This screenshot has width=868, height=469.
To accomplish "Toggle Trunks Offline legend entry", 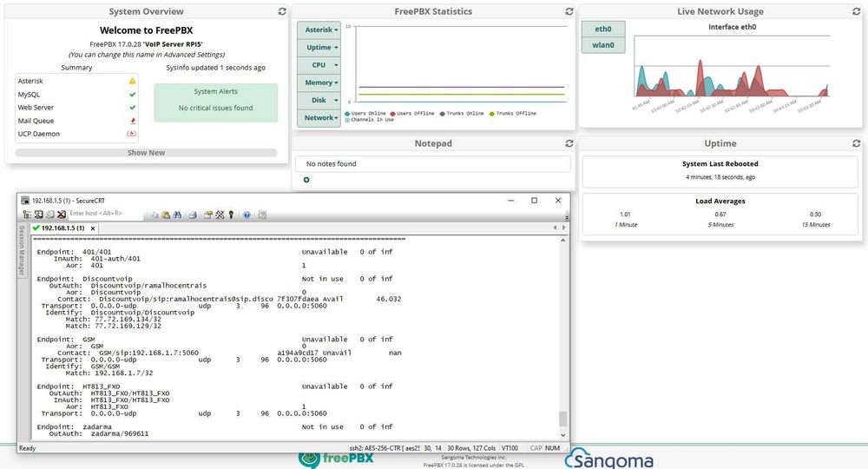I will point(513,114).
